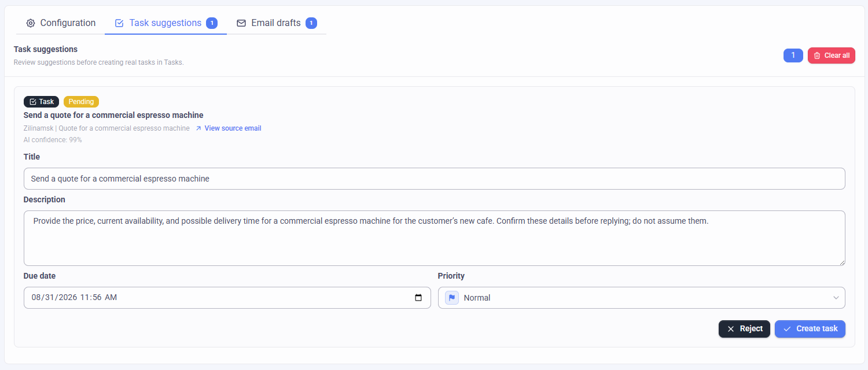Click 'Zilinamsk | Quote for a commercial espresso machine' text

pos(106,128)
